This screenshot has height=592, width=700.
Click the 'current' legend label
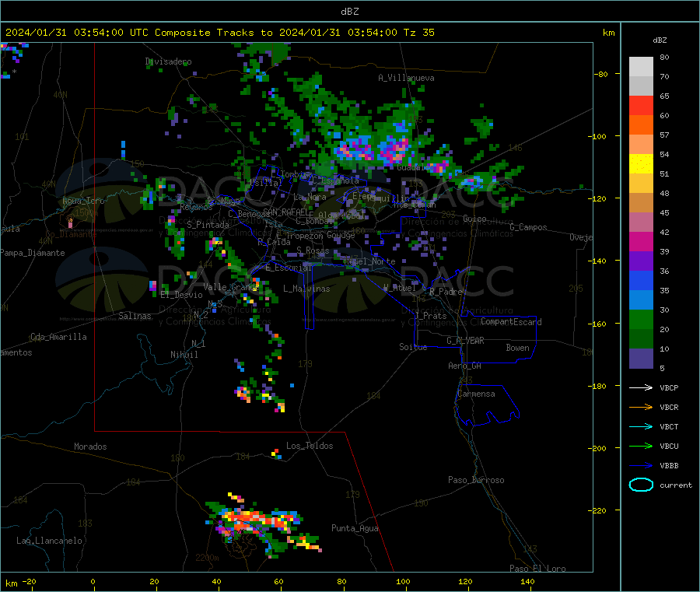[676, 485]
